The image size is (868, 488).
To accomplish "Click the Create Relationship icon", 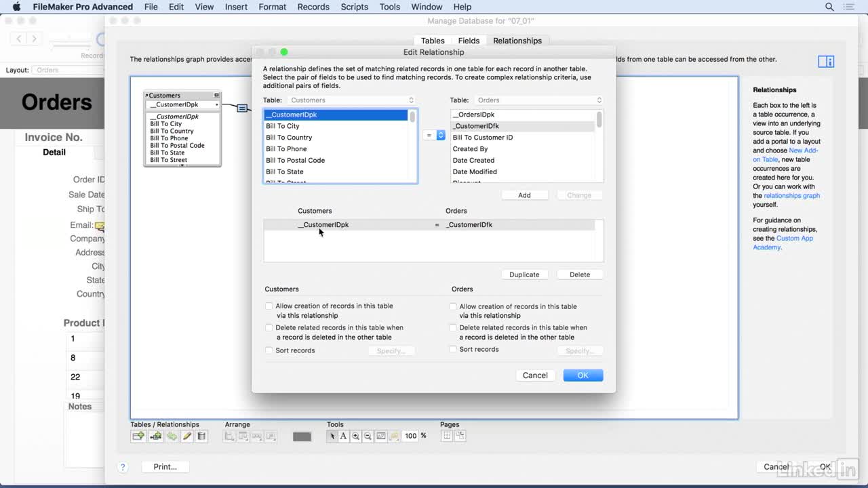I will pos(156,436).
